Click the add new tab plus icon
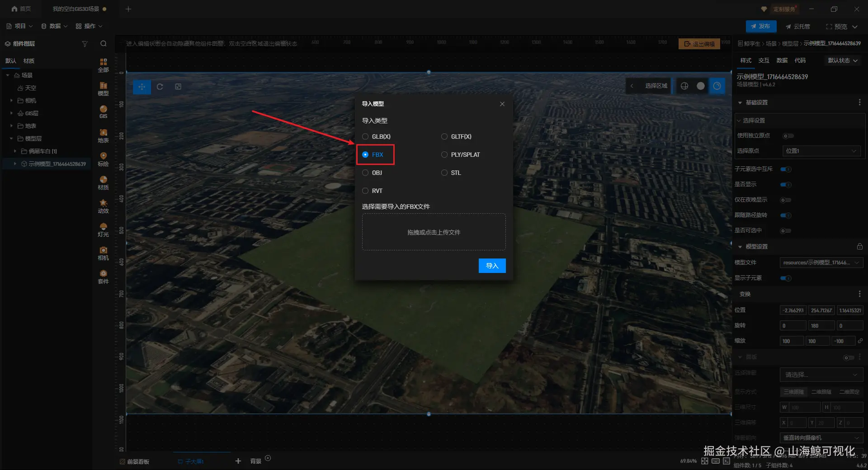Screen dimensions: 868x470 point(128,9)
